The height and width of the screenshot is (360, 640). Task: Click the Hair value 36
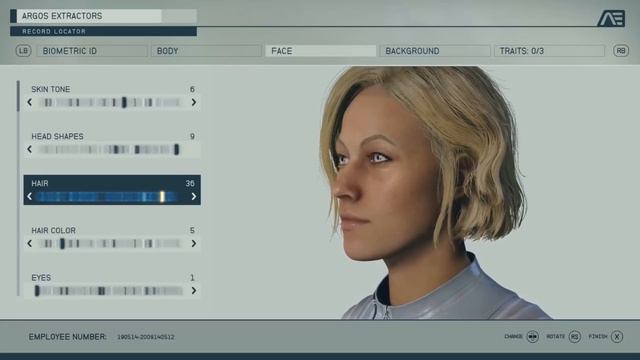pyautogui.click(x=190, y=184)
